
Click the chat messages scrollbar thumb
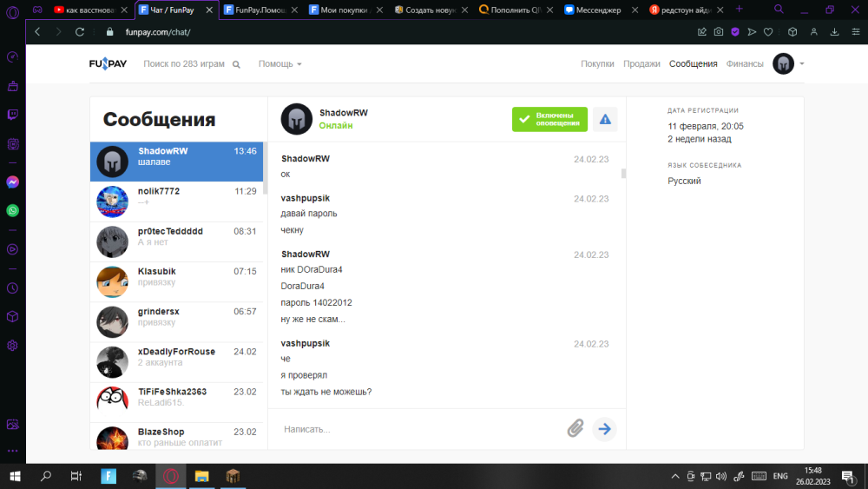point(623,174)
